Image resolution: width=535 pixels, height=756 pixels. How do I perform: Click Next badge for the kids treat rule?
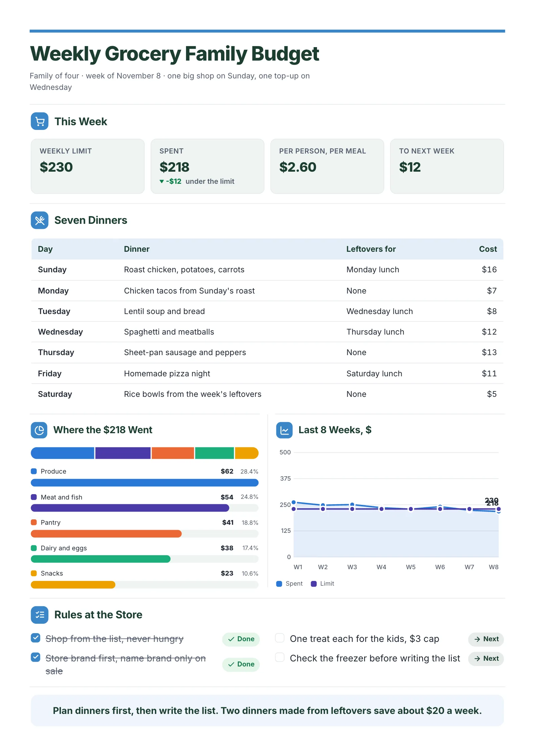click(486, 639)
